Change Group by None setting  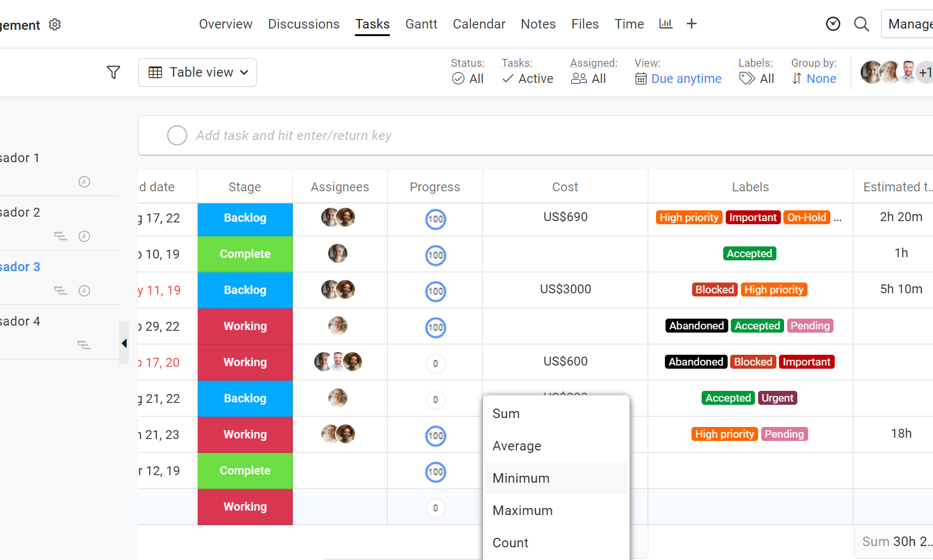pyautogui.click(x=814, y=79)
